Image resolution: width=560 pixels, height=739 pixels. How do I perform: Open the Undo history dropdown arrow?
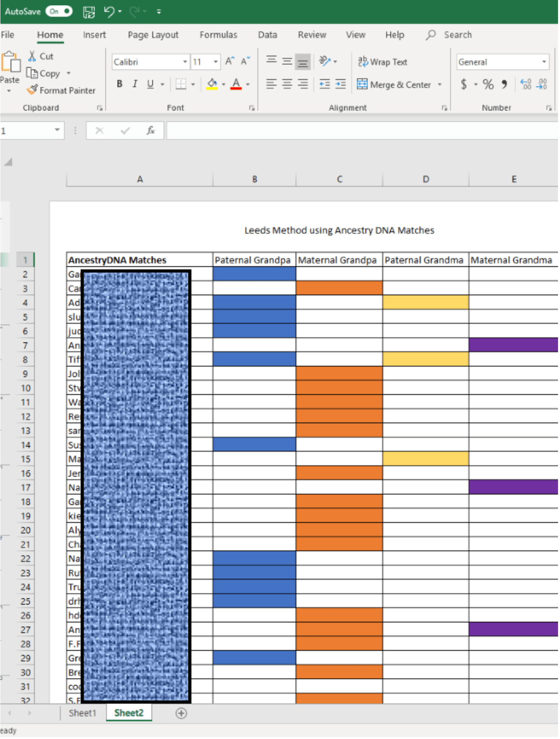point(120,12)
